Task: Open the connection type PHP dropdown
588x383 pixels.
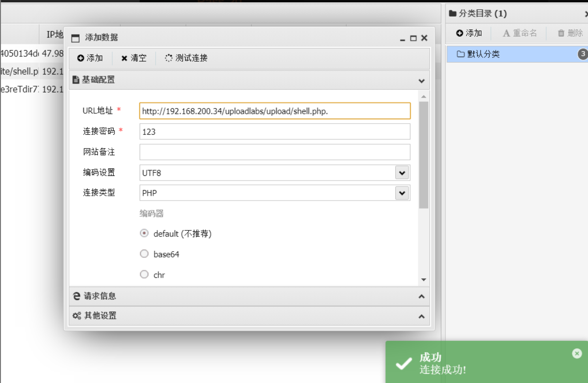Action: pyautogui.click(x=402, y=193)
